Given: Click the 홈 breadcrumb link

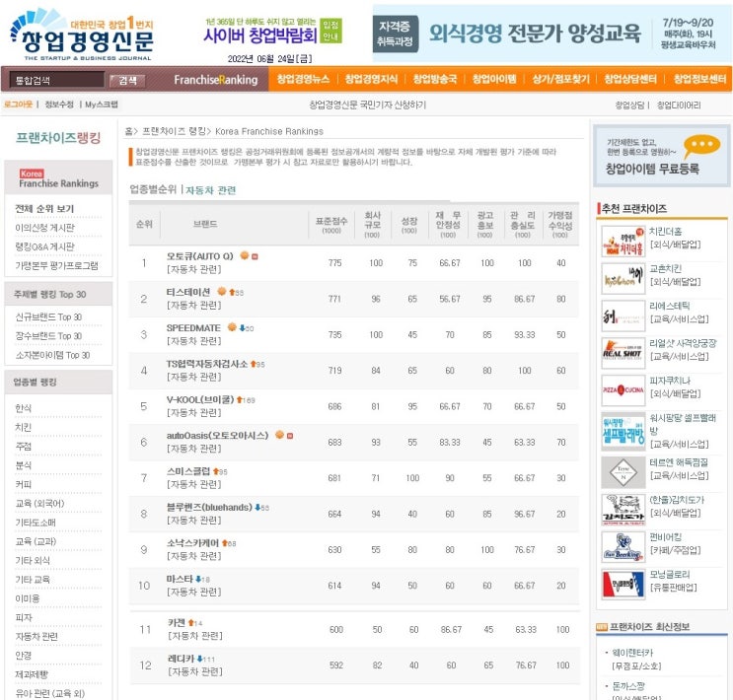Looking at the screenshot, I should (128, 131).
